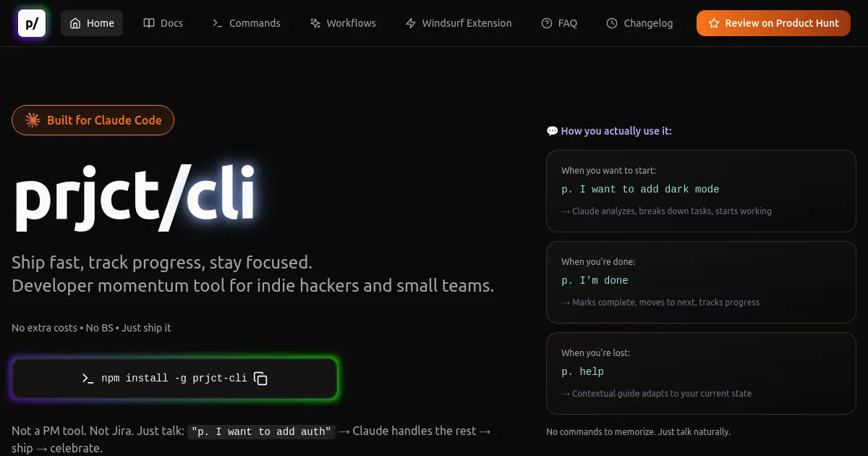Image resolution: width=868 pixels, height=456 pixels.
Task: Click the house icon on the Home tab
Action: [75, 22]
